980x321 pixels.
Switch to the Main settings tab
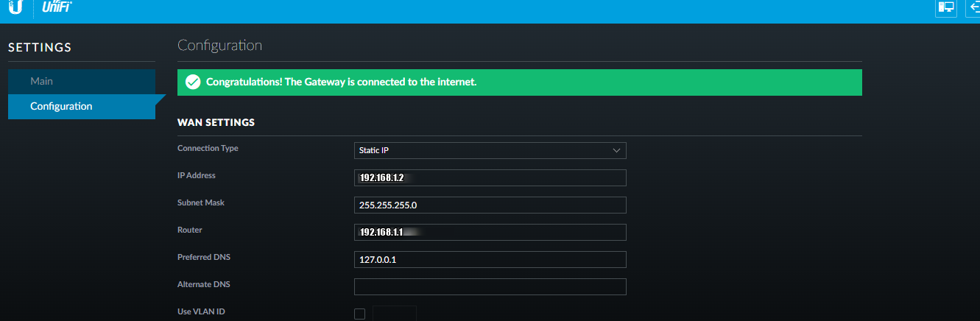click(42, 81)
